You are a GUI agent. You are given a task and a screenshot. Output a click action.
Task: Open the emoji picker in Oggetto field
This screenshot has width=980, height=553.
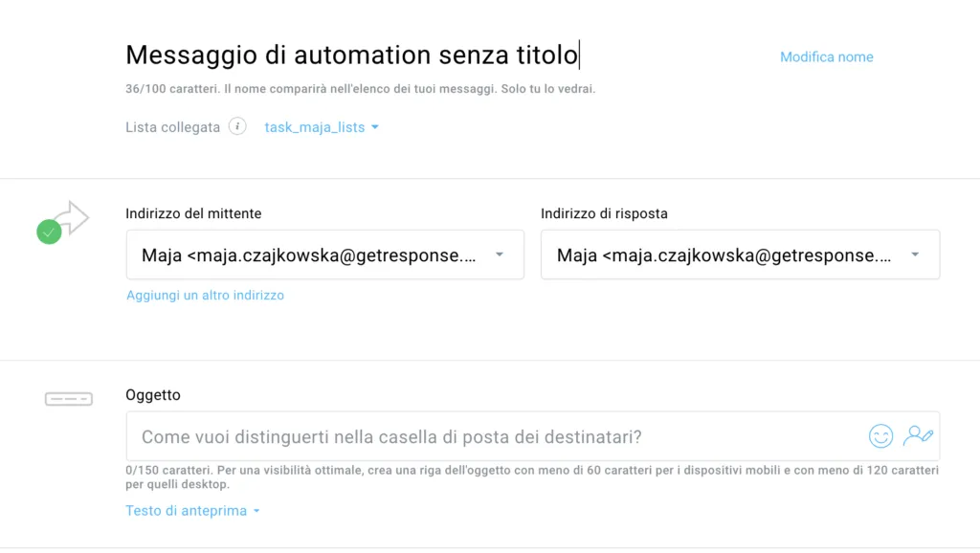click(x=880, y=436)
